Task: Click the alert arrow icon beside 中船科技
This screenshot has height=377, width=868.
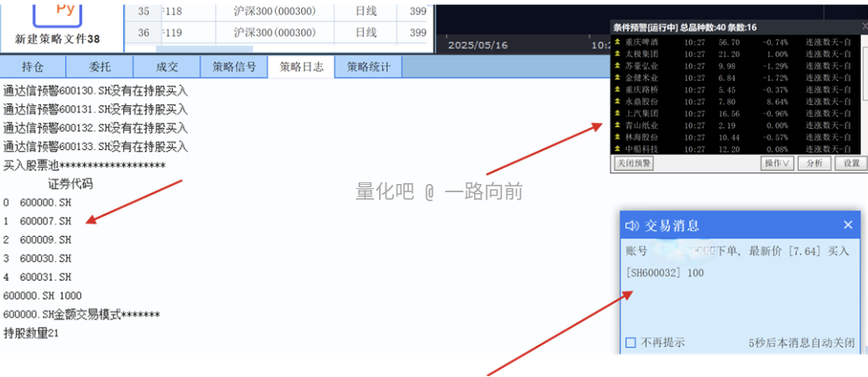Action: (617, 149)
